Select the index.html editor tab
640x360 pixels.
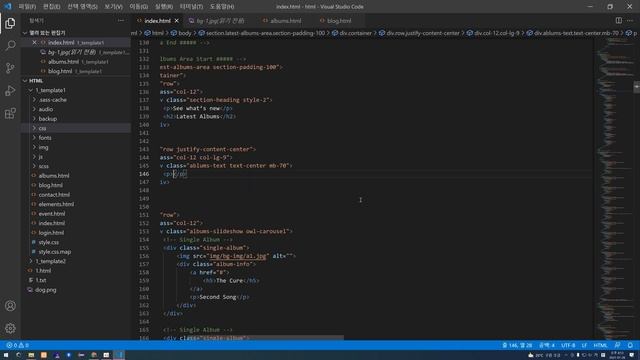158,21
